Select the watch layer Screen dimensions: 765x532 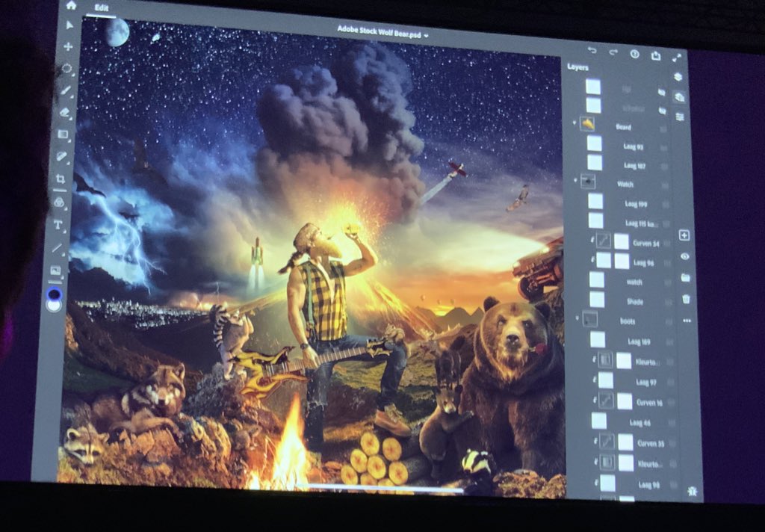pyautogui.click(x=631, y=281)
